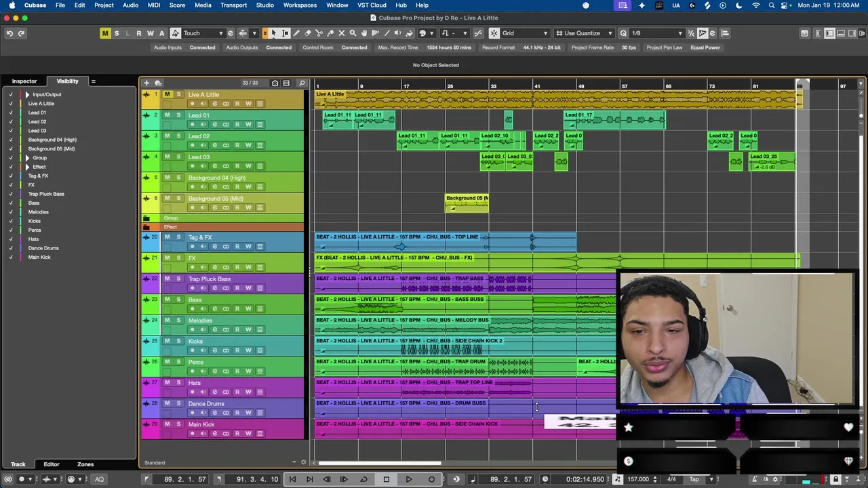This screenshot has width=868, height=488.
Task: Switch to the Inspector tab
Action: (24, 81)
